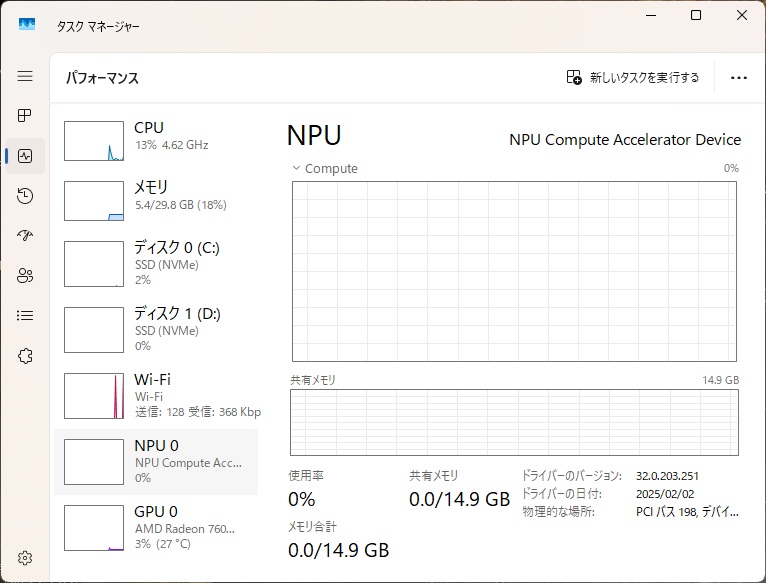The width and height of the screenshot is (766, 584).
Task: Open the three-dot more options menu
Action: [x=739, y=78]
